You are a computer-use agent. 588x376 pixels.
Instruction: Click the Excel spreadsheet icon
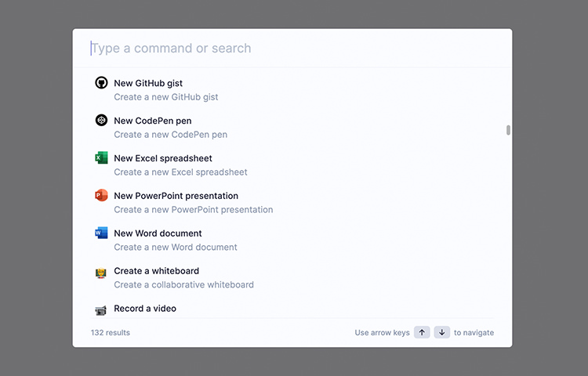(x=101, y=157)
